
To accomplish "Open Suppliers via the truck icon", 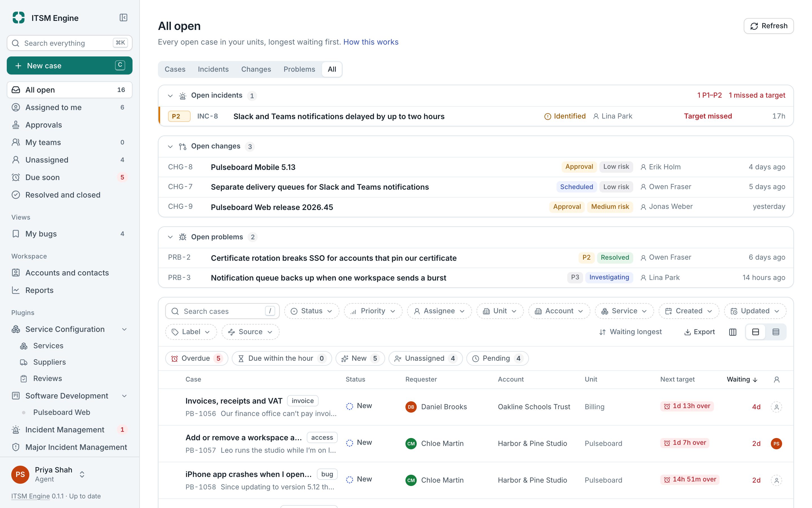I will click(x=23, y=362).
